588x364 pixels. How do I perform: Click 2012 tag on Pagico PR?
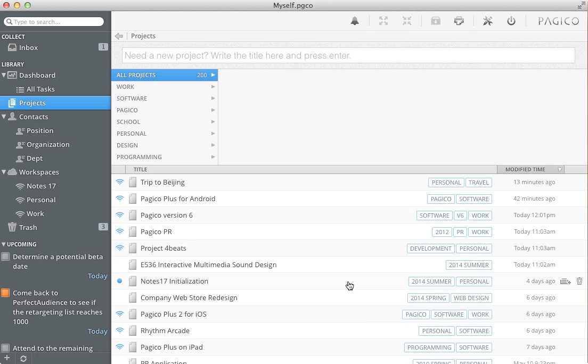(442, 232)
